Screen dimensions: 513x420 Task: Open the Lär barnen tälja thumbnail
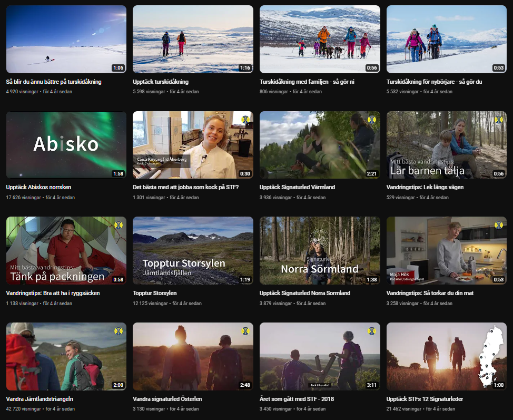[447, 145]
